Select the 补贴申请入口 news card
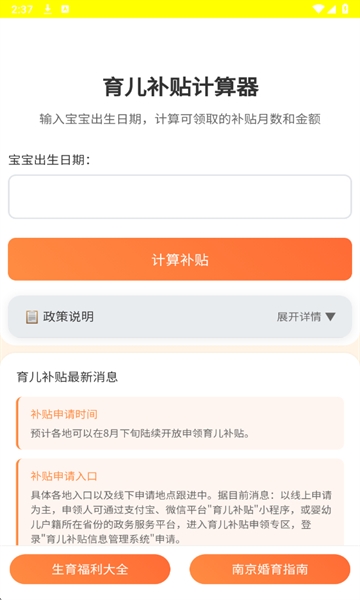 (180, 502)
